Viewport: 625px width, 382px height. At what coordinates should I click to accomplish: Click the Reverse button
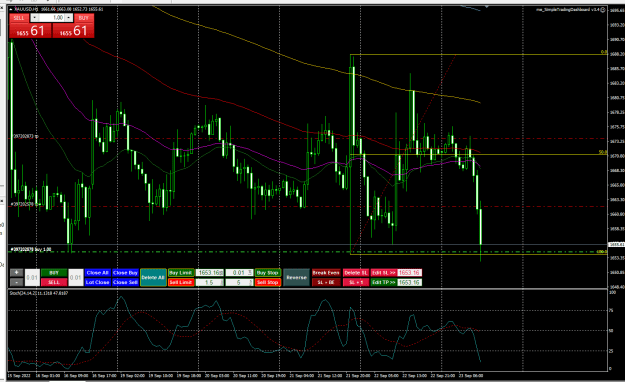pos(296,278)
